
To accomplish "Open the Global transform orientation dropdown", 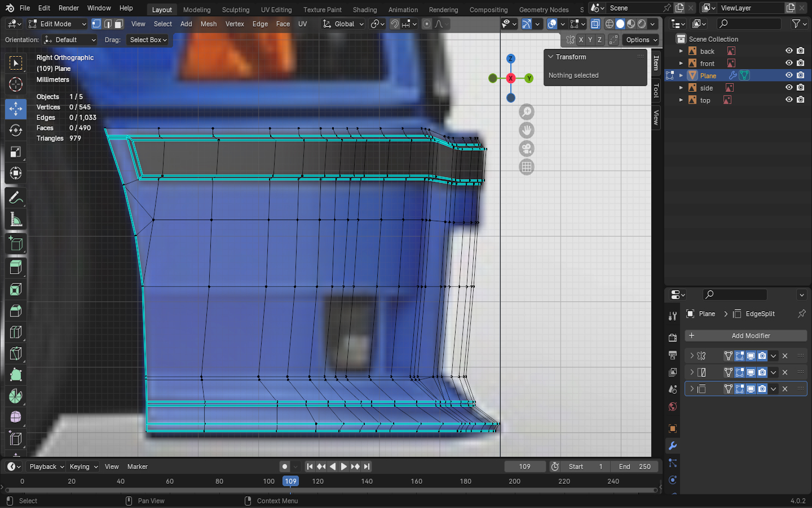I will point(343,24).
